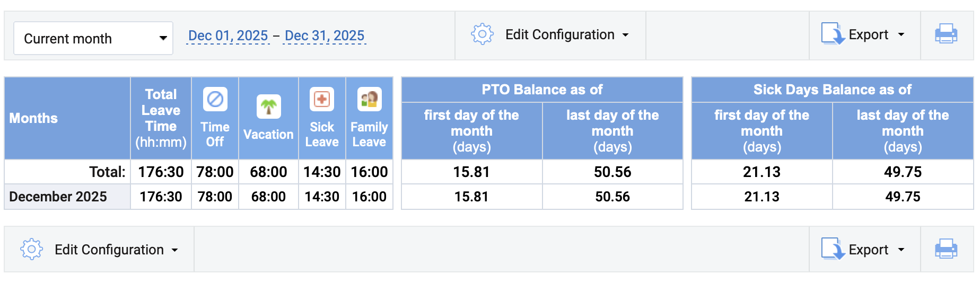Click the Family Leave people icon
The height and width of the screenshot is (283, 980).
pyautogui.click(x=369, y=99)
